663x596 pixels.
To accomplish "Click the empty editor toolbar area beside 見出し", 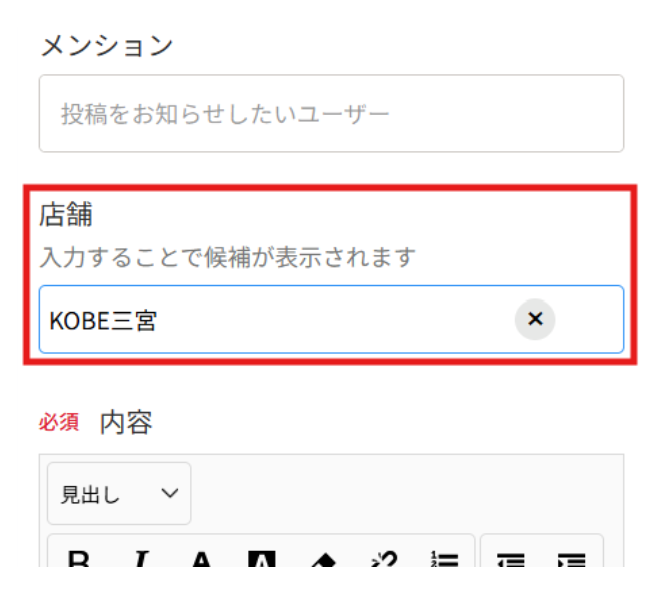I will (406, 493).
